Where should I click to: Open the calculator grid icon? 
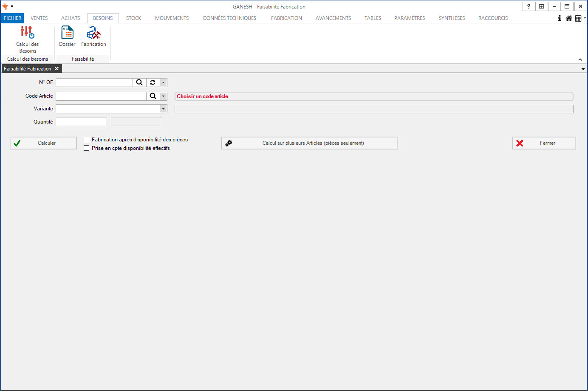click(x=578, y=18)
